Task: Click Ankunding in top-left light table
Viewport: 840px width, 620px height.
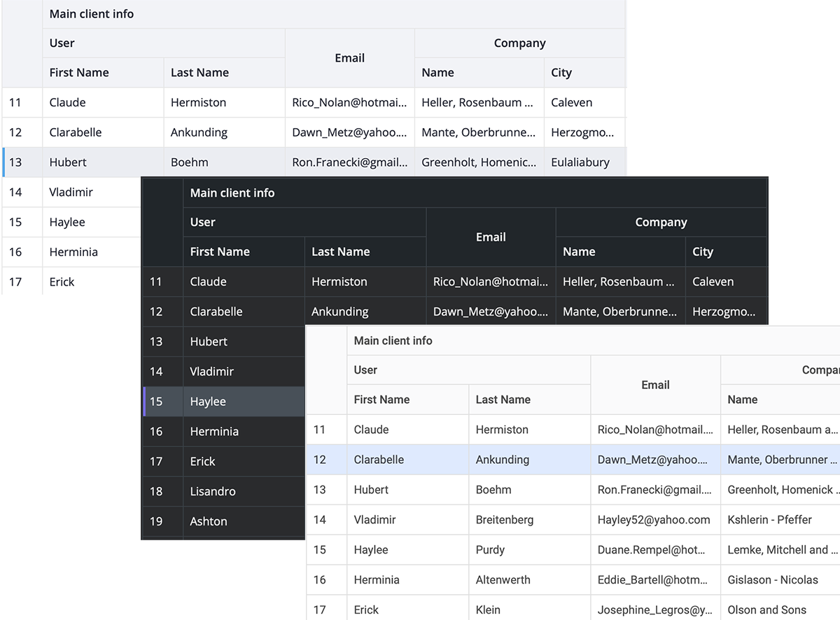Action: click(x=199, y=132)
